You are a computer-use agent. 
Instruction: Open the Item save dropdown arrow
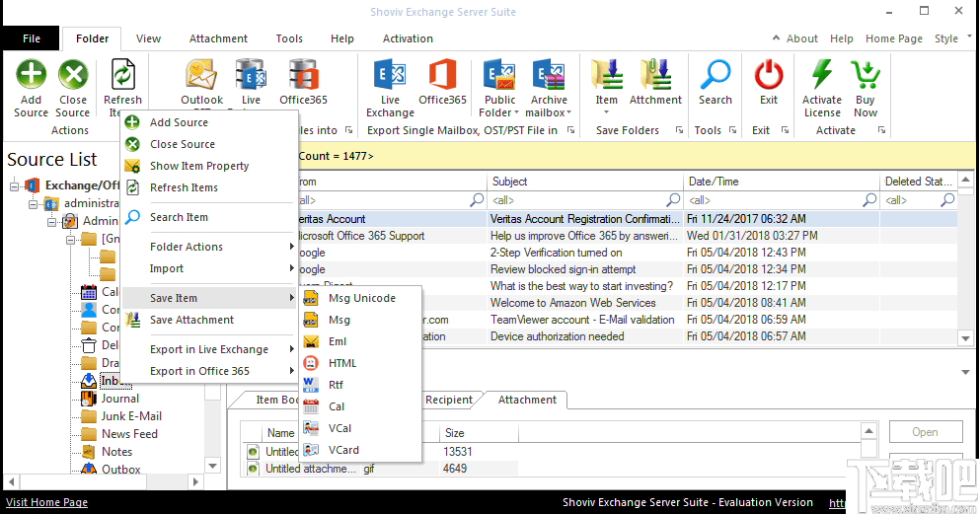click(606, 113)
